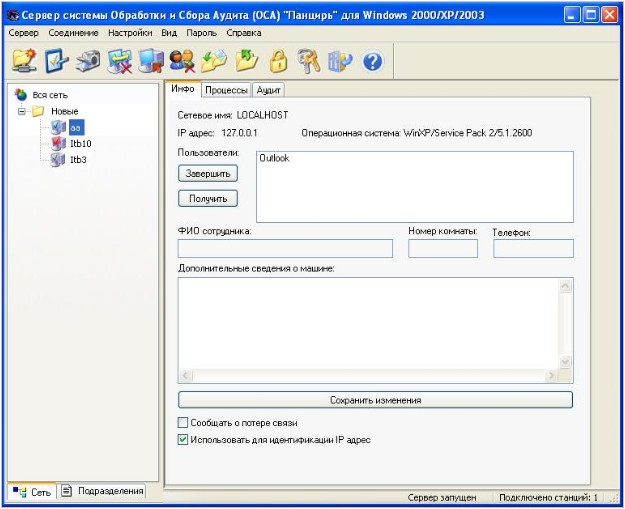This screenshot has width=625, height=509.
Task: Open the 'Настройки' menu
Action: [x=130, y=33]
